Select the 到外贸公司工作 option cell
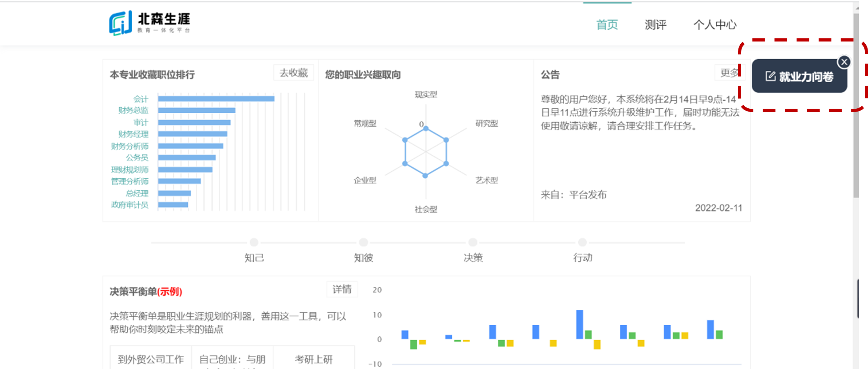The image size is (868, 369). click(x=151, y=359)
